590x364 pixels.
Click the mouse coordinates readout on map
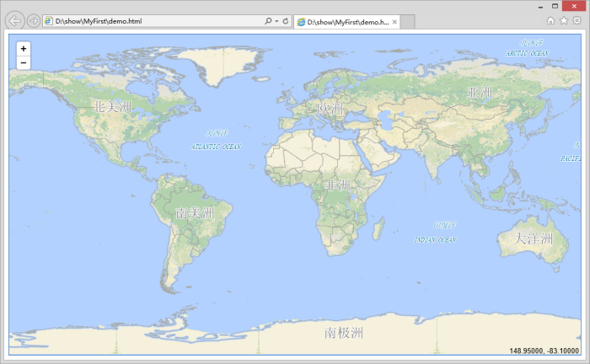[x=544, y=351]
